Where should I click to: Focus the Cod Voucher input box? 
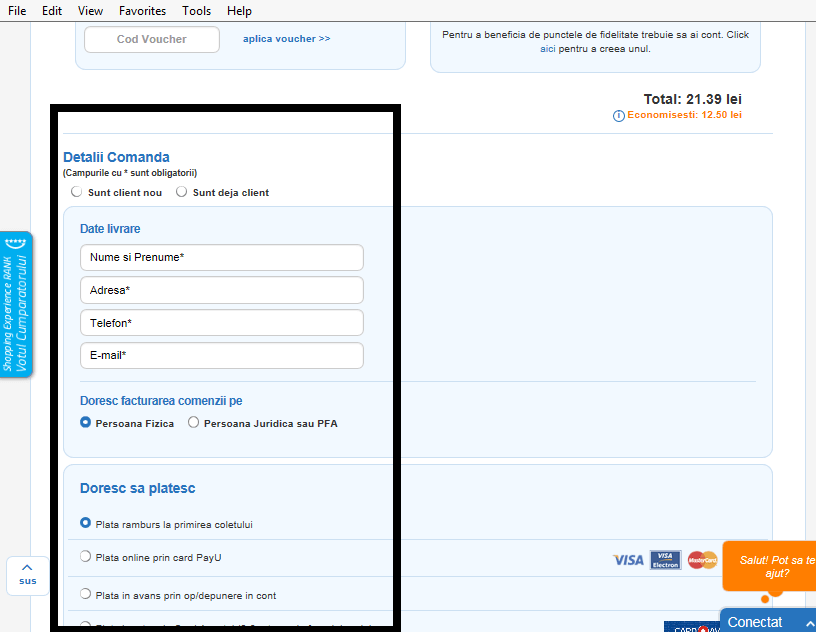[151, 40]
